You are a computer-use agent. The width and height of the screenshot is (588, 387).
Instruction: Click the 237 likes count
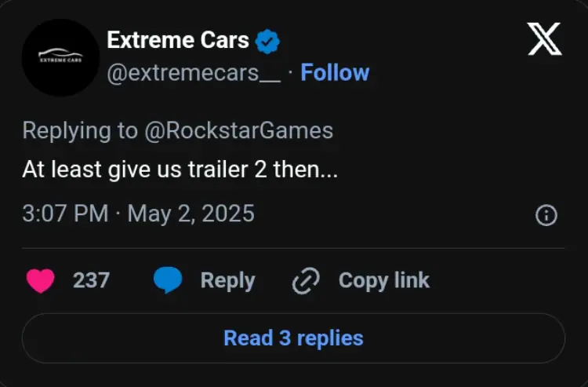(x=91, y=280)
